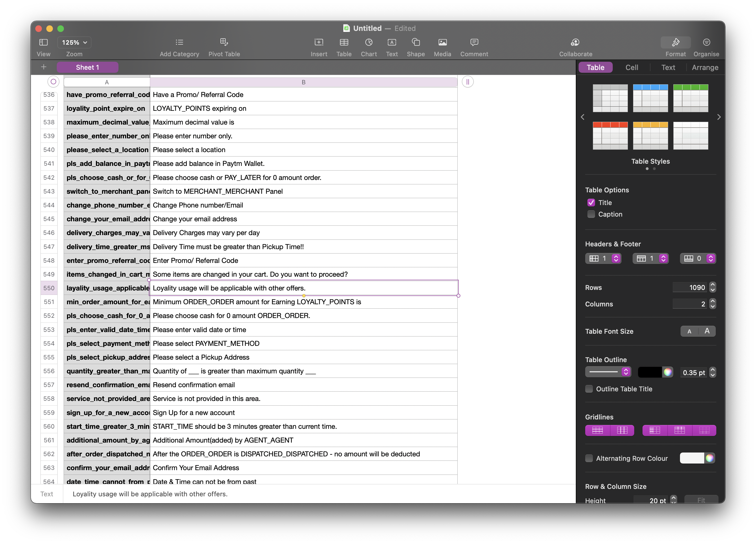Open the table outline colour wheel

click(667, 372)
